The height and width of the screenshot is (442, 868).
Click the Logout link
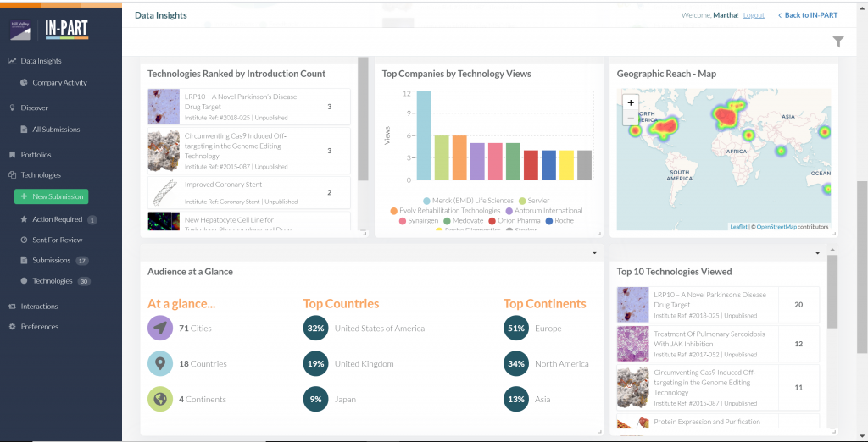click(754, 15)
